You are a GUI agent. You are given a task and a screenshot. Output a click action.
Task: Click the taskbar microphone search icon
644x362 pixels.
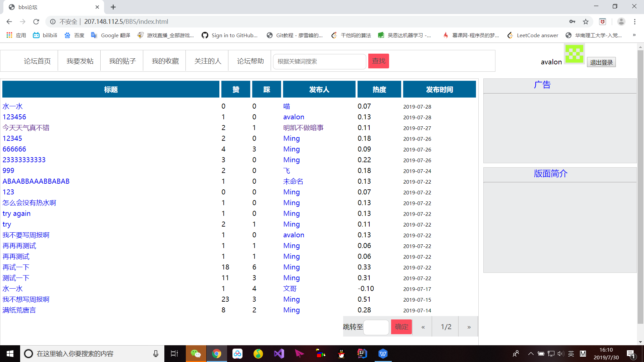(x=156, y=354)
